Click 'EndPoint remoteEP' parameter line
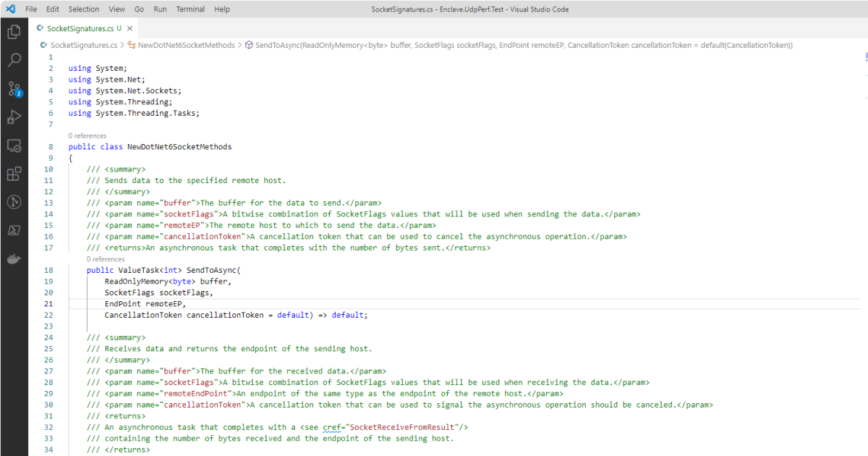Viewport: 868px width, 456px height. (145, 304)
